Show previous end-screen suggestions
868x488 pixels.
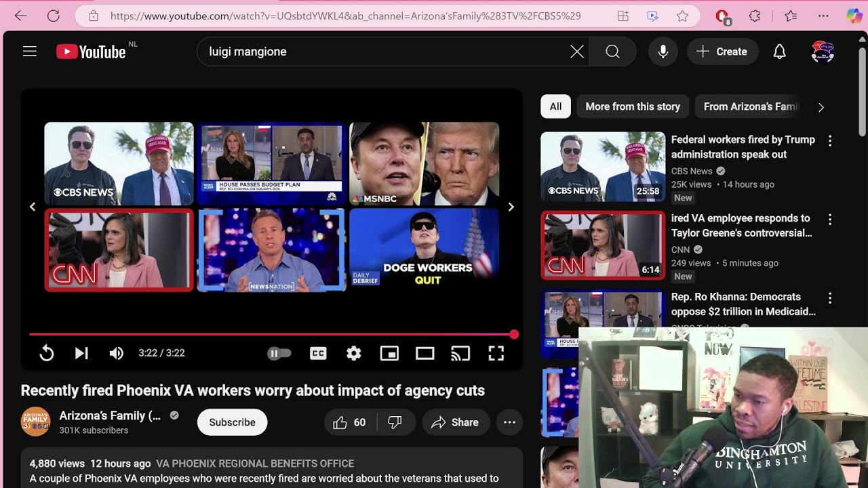(33, 207)
